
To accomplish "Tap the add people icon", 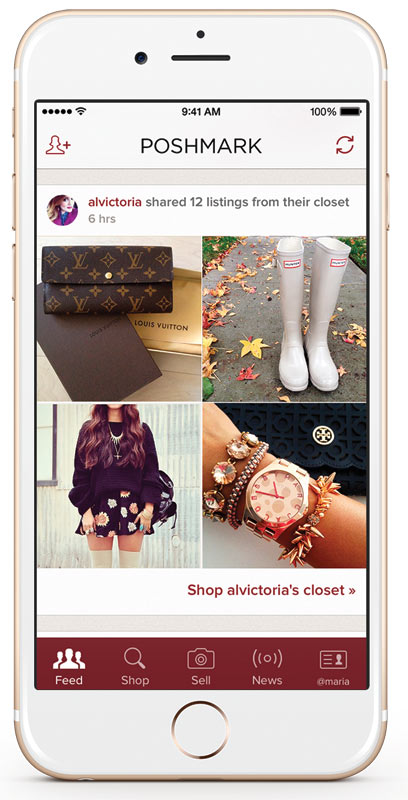I will (x=58, y=145).
